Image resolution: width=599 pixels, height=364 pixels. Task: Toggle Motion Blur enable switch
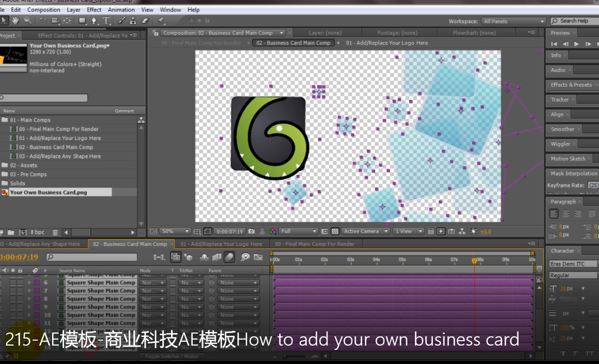(x=229, y=257)
